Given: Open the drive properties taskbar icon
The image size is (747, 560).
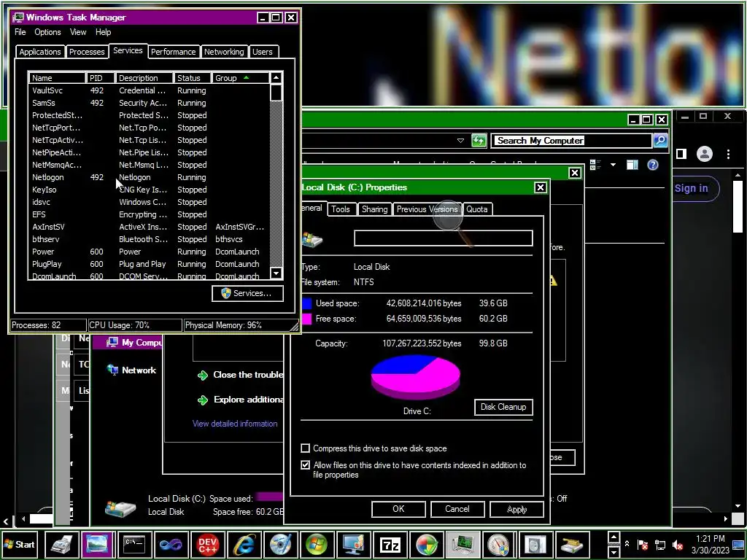Looking at the screenshot, I should [572, 544].
